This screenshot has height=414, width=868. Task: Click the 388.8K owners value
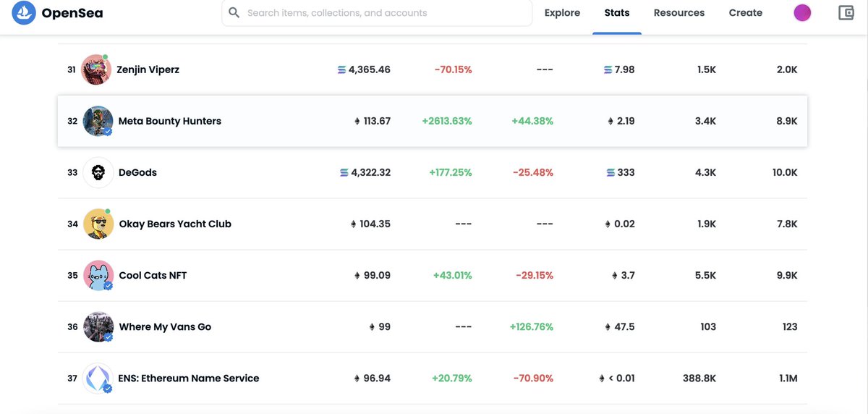[x=699, y=379]
